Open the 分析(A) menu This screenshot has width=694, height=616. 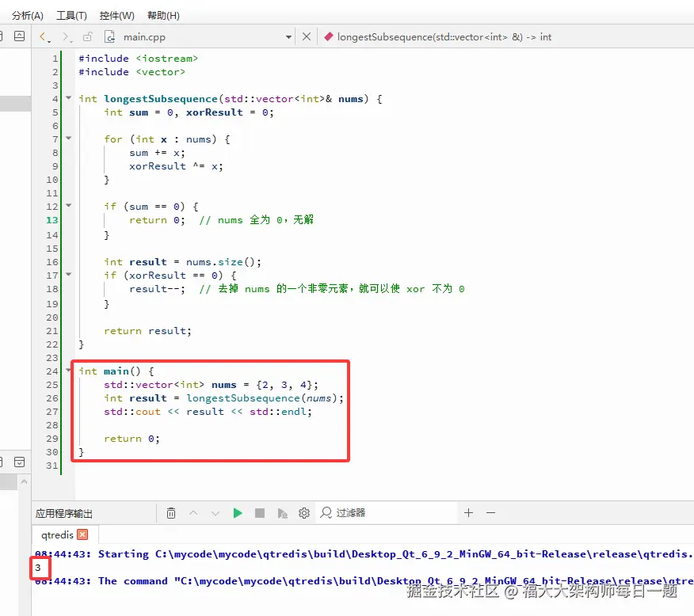(x=28, y=16)
